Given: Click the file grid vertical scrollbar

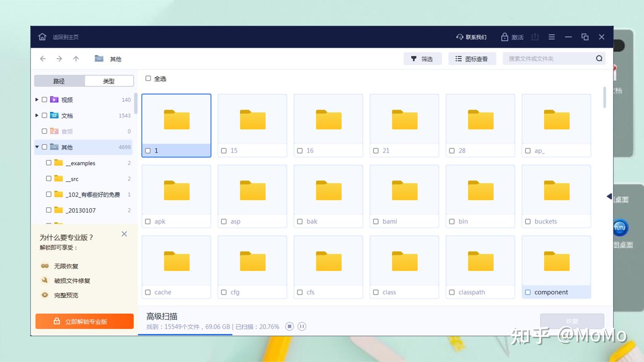Looking at the screenshot, I should 605,97.
